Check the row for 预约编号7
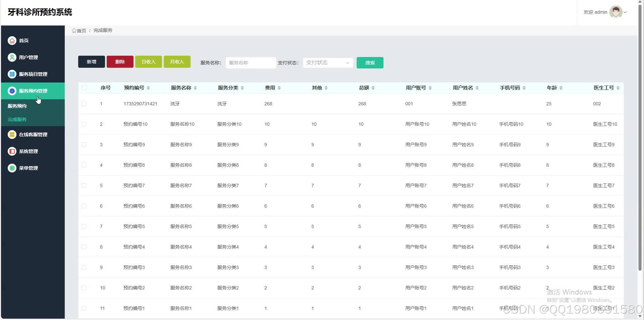Screen dimensions: 644x320 (84, 185)
